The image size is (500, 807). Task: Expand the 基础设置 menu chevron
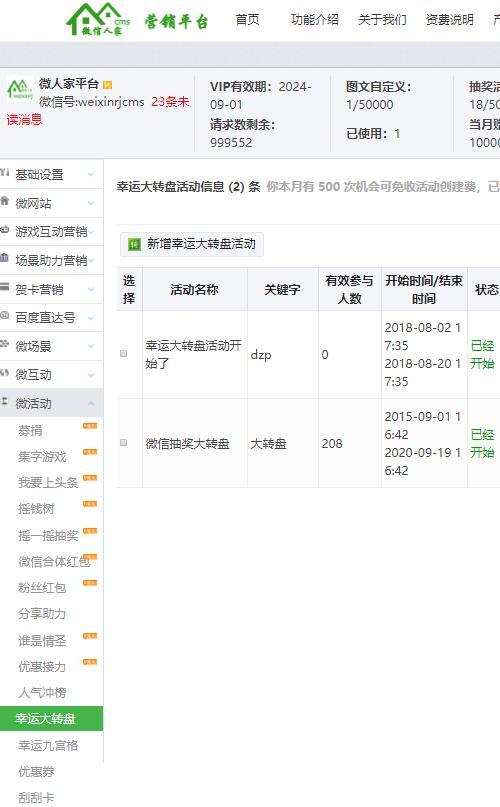point(91,174)
